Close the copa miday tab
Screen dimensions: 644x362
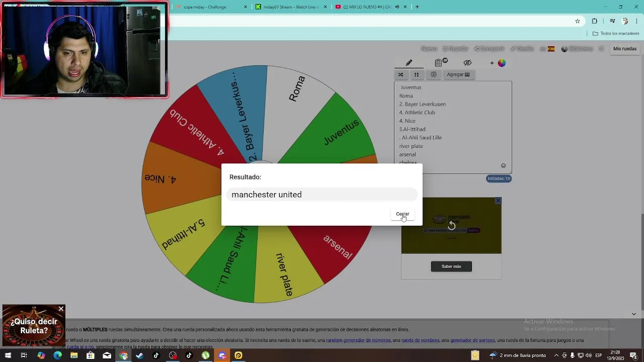246,7
